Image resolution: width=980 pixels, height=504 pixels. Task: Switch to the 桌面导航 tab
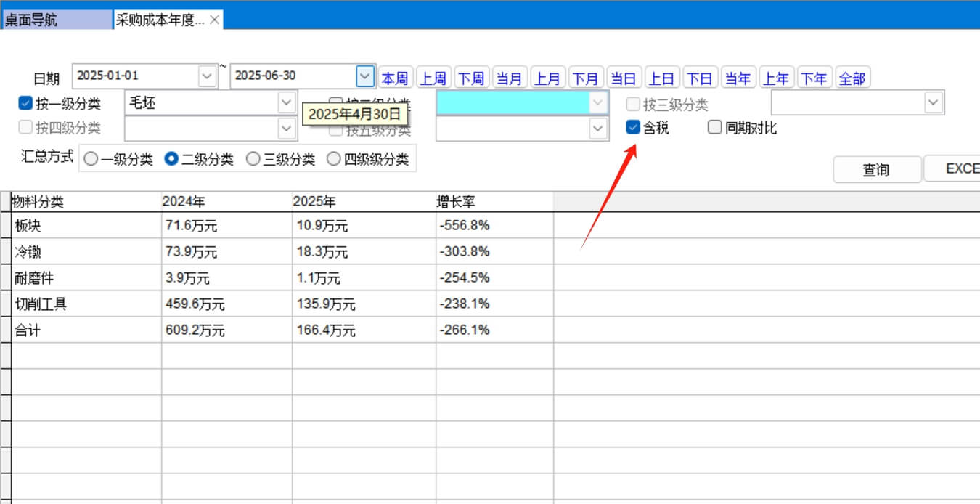point(57,20)
